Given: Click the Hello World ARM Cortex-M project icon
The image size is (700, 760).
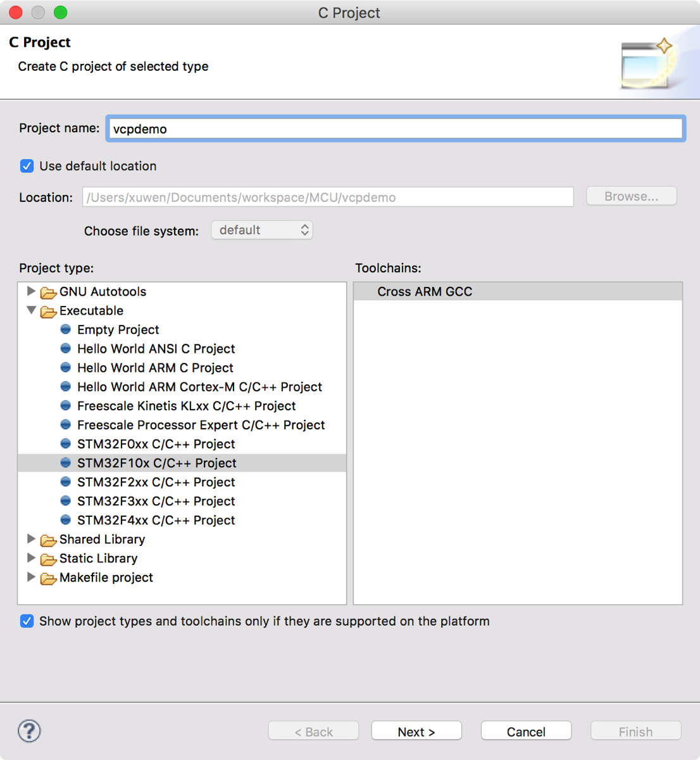Looking at the screenshot, I should [x=65, y=386].
